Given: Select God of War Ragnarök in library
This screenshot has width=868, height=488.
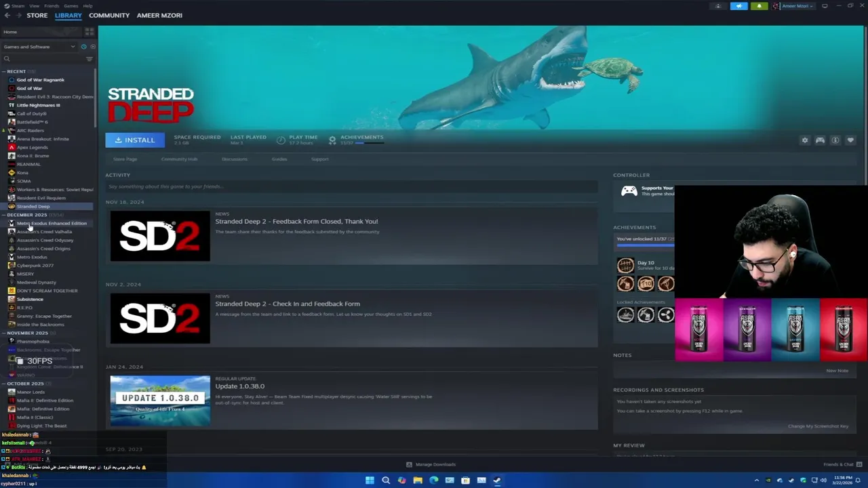Looking at the screenshot, I should click(40, 80).
